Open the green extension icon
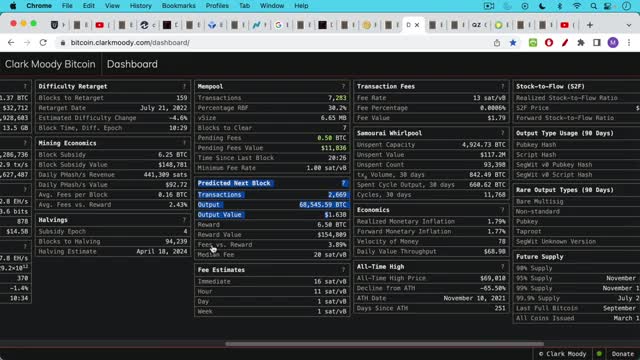This screenshot has width=640, height=360. point(533,42)
